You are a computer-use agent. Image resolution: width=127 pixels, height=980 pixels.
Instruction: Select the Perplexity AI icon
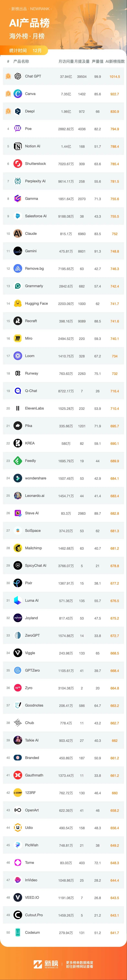click(x=17, y=182)
